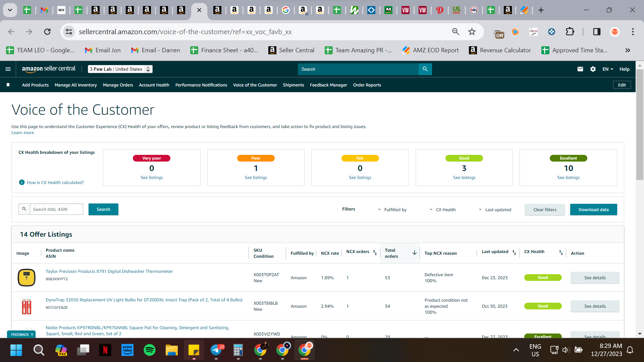Expand the Fulfilled by filter

point(392,210)
